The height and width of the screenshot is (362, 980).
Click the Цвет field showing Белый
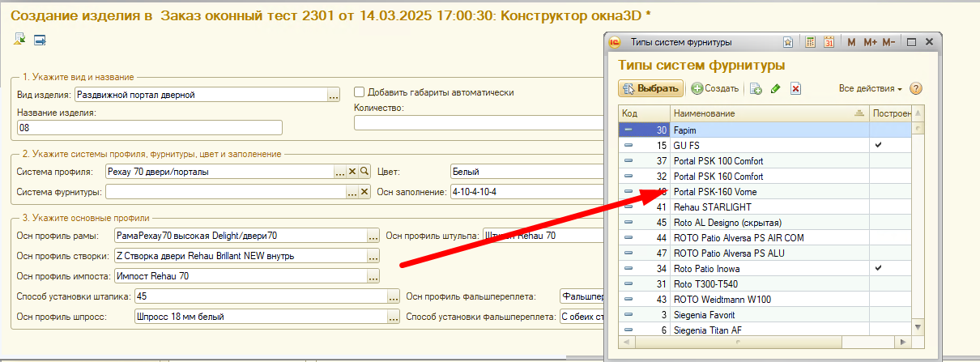tap(527, 172)
